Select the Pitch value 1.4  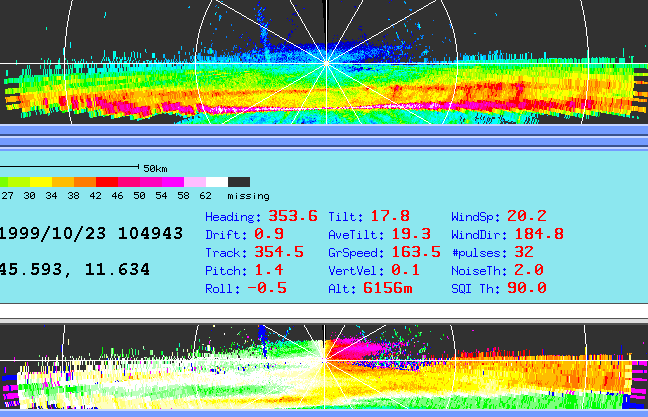pos(268,270)
